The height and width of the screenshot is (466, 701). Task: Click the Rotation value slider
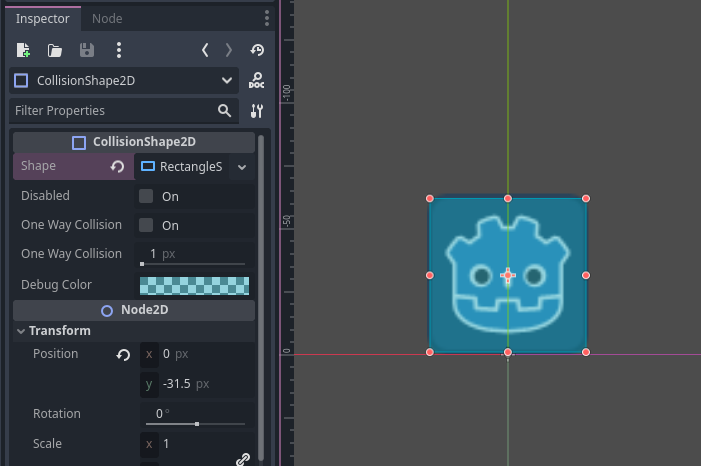[x=195, y=424]
